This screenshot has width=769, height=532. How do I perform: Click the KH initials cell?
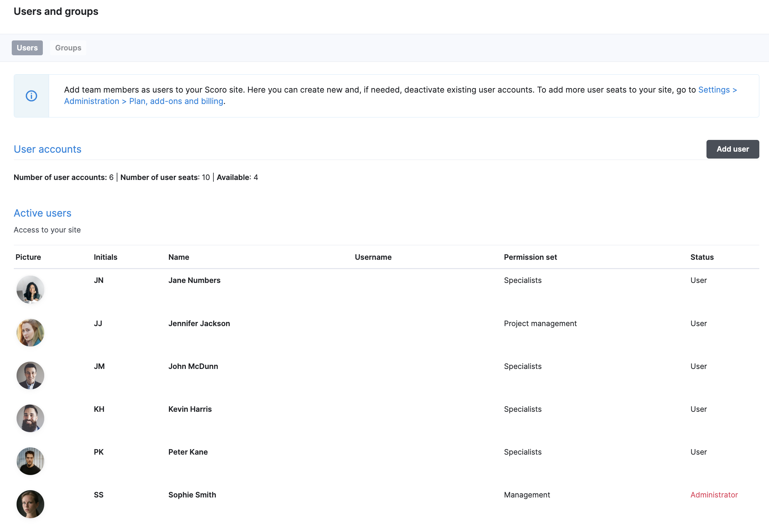99,409
